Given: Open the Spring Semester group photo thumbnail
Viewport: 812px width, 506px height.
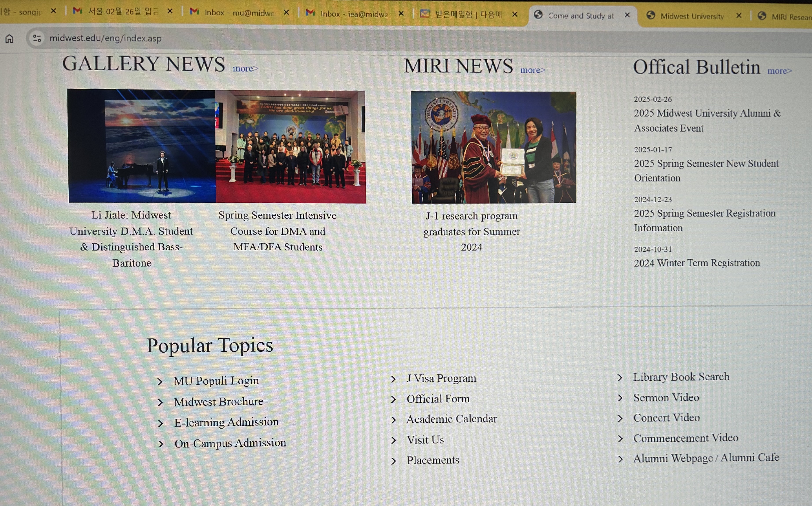Looking at the screenshot, I should 290,147.
